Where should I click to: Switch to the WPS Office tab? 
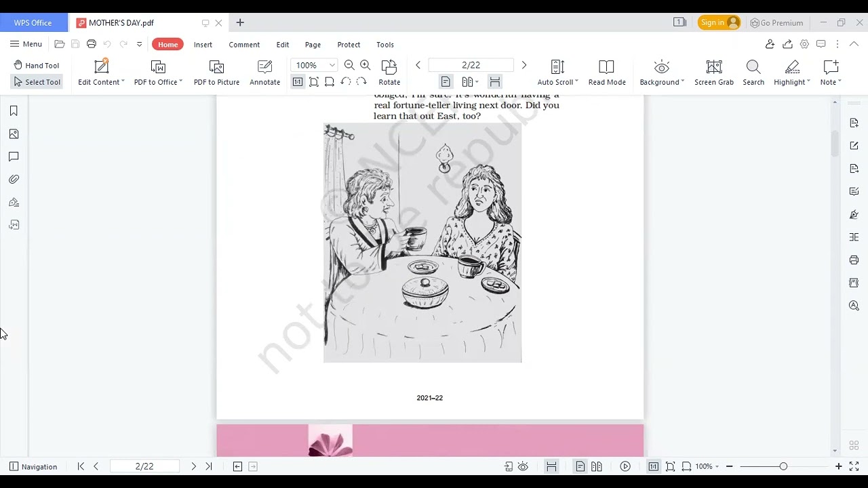coord(33,22)
